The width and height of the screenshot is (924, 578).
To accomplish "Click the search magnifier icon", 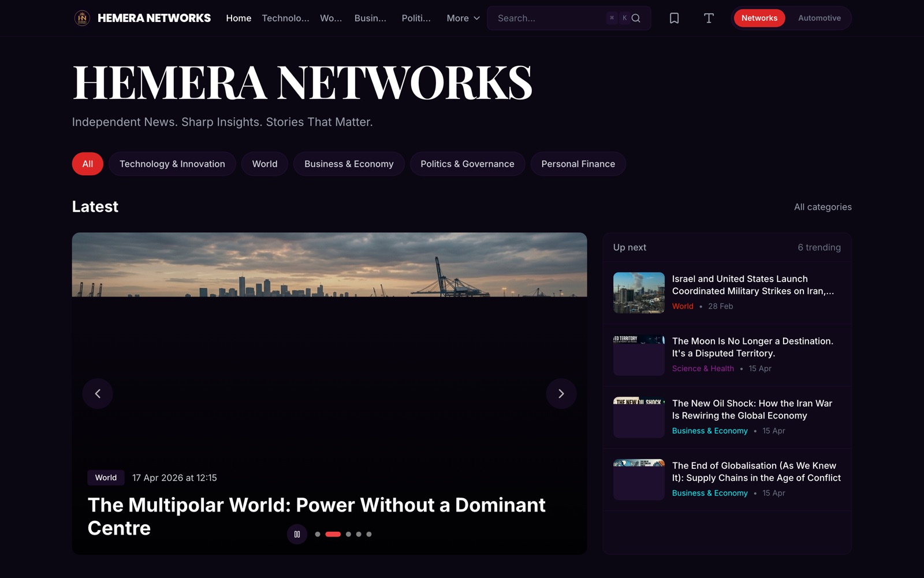I will pos(636,18).
